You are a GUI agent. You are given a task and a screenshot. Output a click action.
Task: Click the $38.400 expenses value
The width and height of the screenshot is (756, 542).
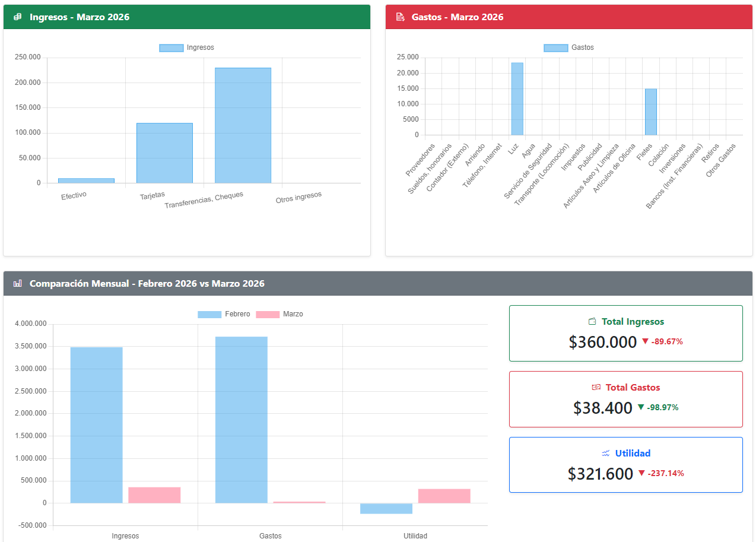tap(603, 408)
